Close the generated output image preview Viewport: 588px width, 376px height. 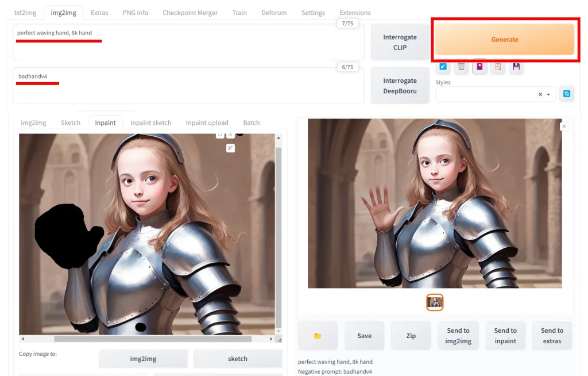pos(564,126)
